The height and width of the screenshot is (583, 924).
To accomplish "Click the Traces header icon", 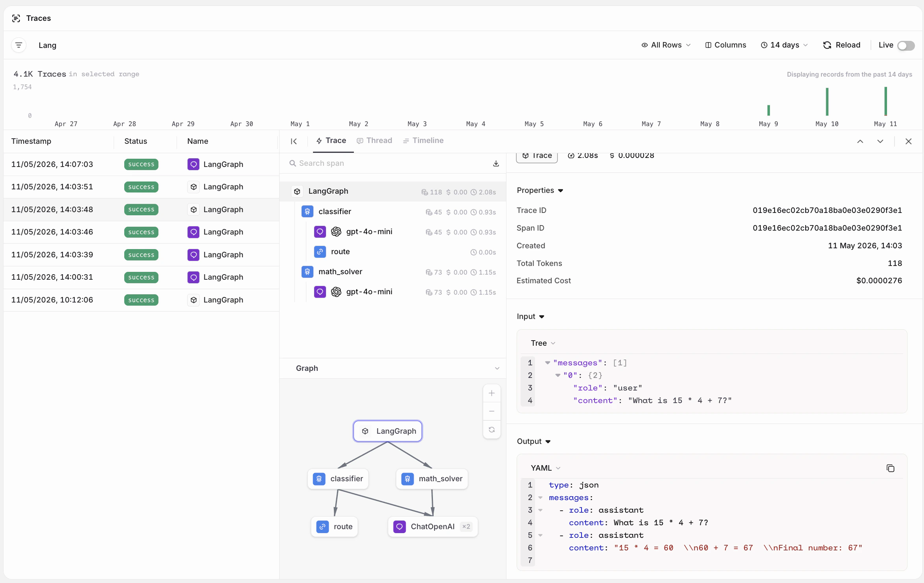I will 16,18.
